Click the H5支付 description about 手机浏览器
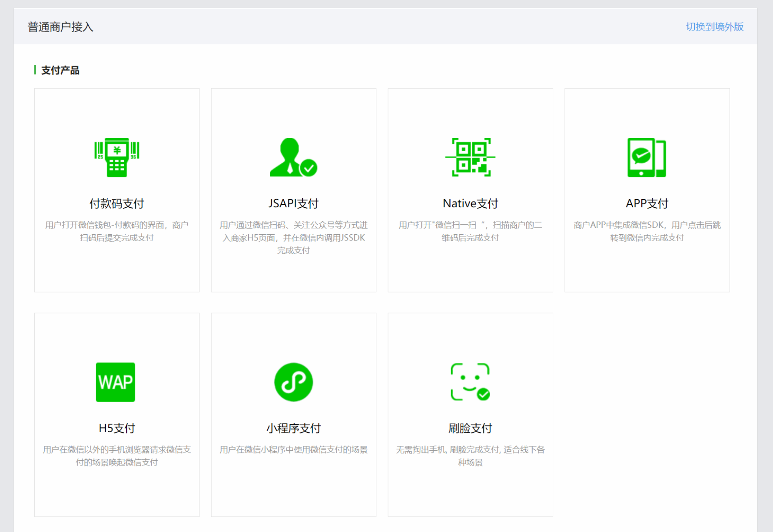The image size is (773, 532). point(117,456)
